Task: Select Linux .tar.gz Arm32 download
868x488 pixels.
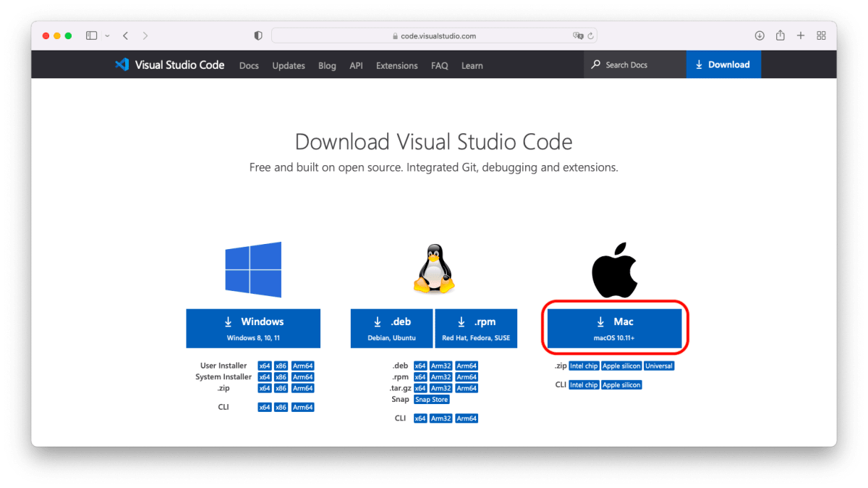Action: (441, 388)
